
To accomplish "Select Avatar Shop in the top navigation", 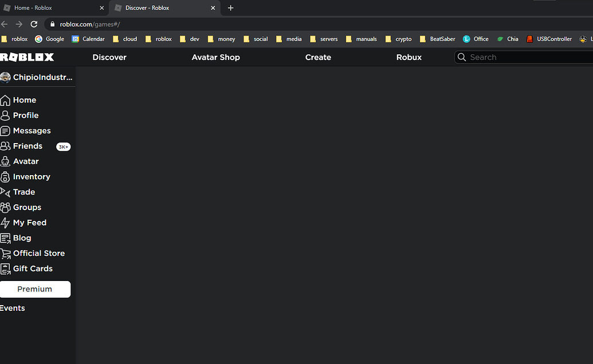I will (215, 57).
